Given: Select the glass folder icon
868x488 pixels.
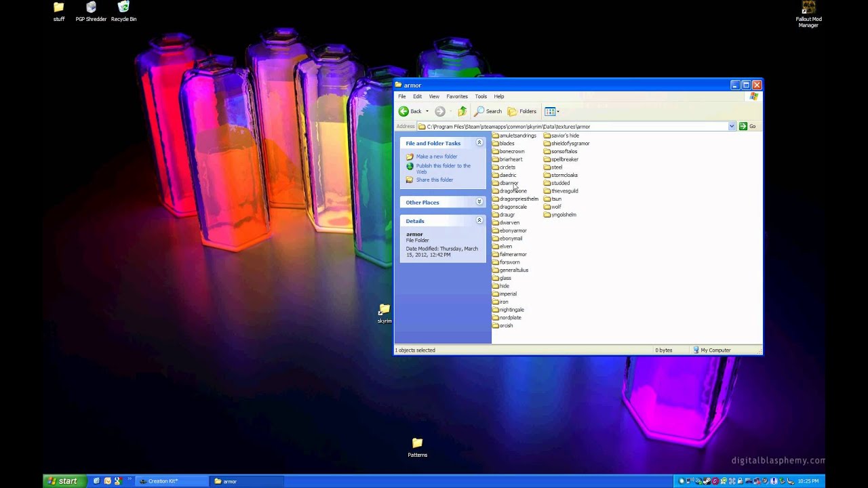Looking at the screenshot, I should click(496, 278).
